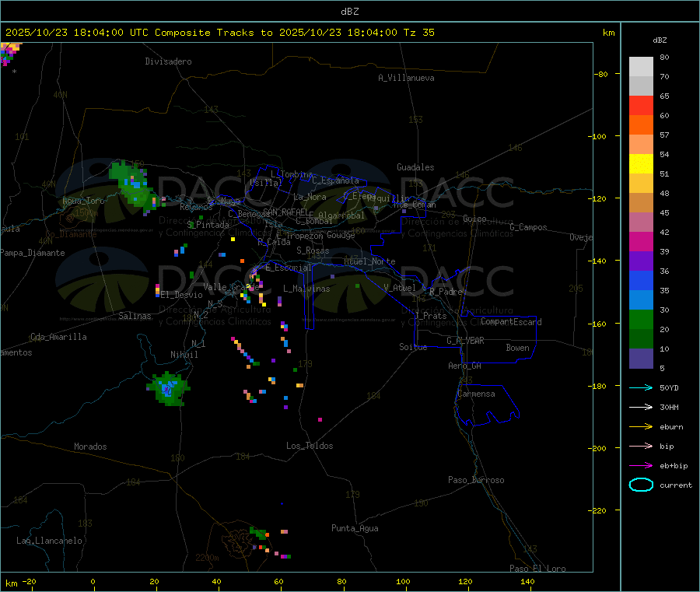Viewport: 700px width, 592px height.
Task: Click the radar echo at the map's top-left corner
Action: point(10,53)
